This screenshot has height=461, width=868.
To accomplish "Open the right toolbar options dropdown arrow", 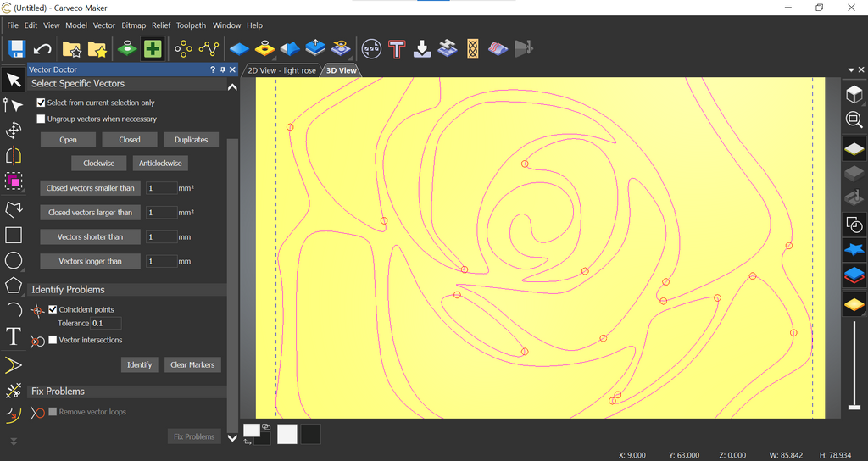I will (850, 69).
